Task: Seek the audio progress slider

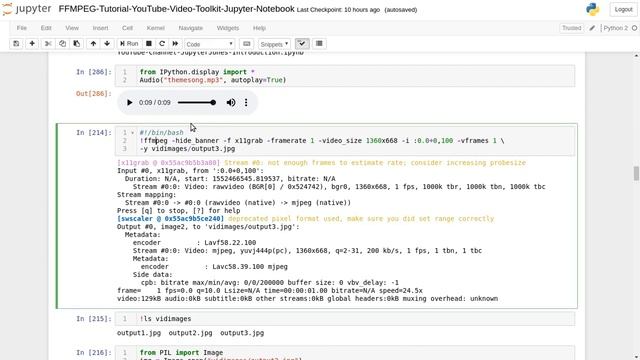Action: click(x=196, y=102)
